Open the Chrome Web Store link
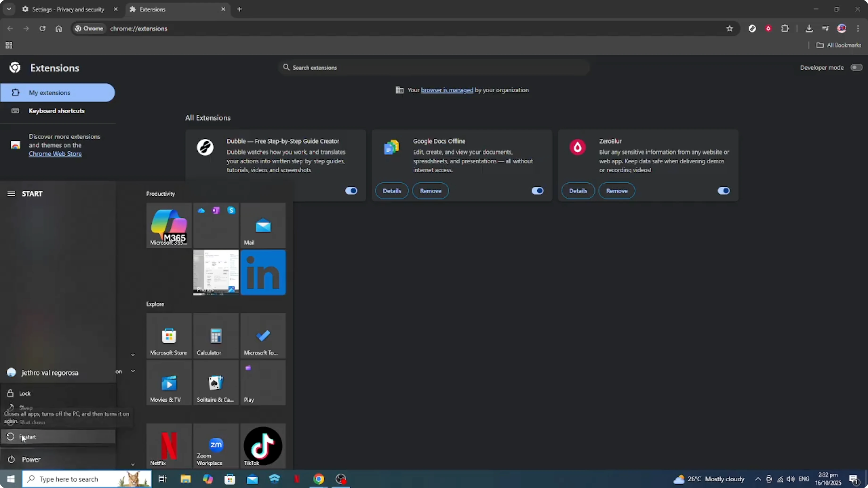This screenshot has width=868, height=488. coord(55,153)
